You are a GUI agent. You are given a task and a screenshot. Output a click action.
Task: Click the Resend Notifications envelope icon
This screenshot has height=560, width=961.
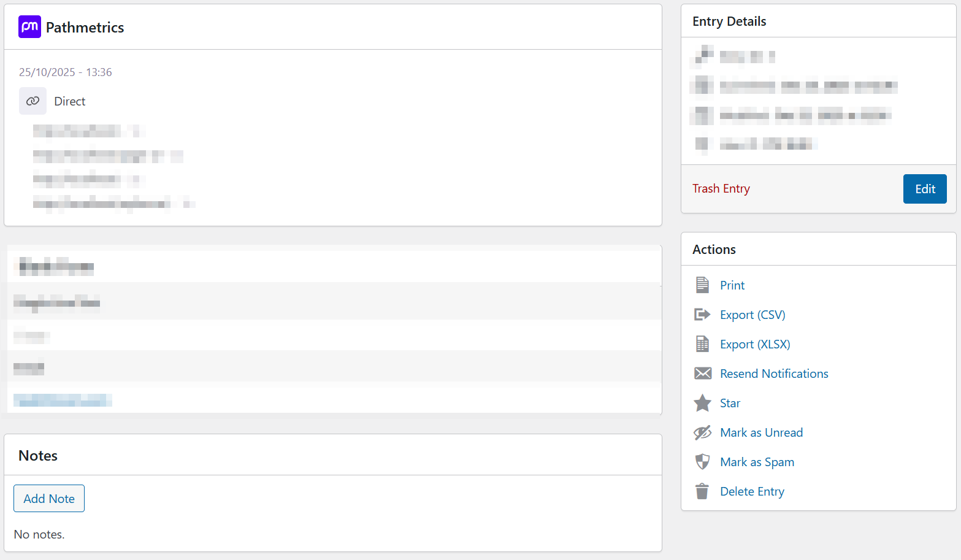702,374
